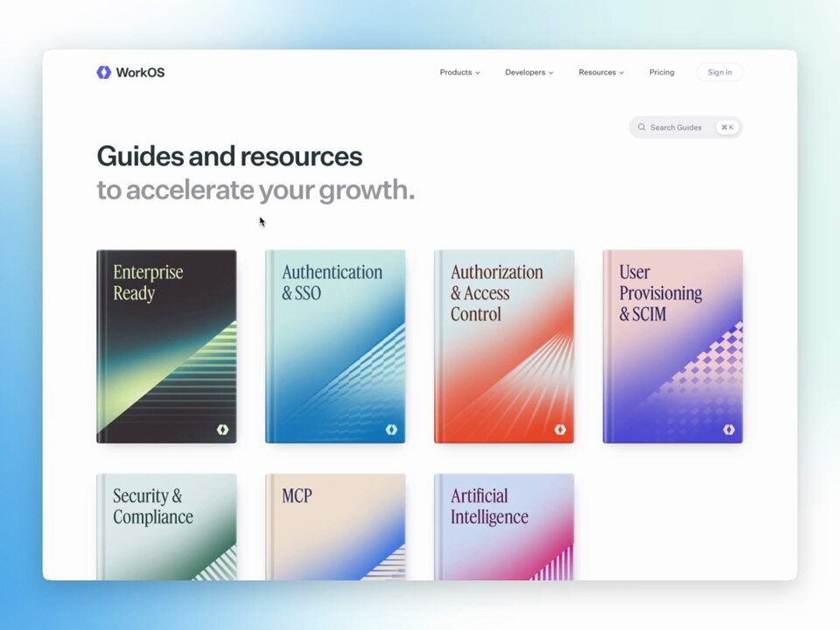The width and height of the screenshot is (840, 630).
Task: Open the Enterprise Ready guide book
Action: pyautogui.click(x=166, y=346)
